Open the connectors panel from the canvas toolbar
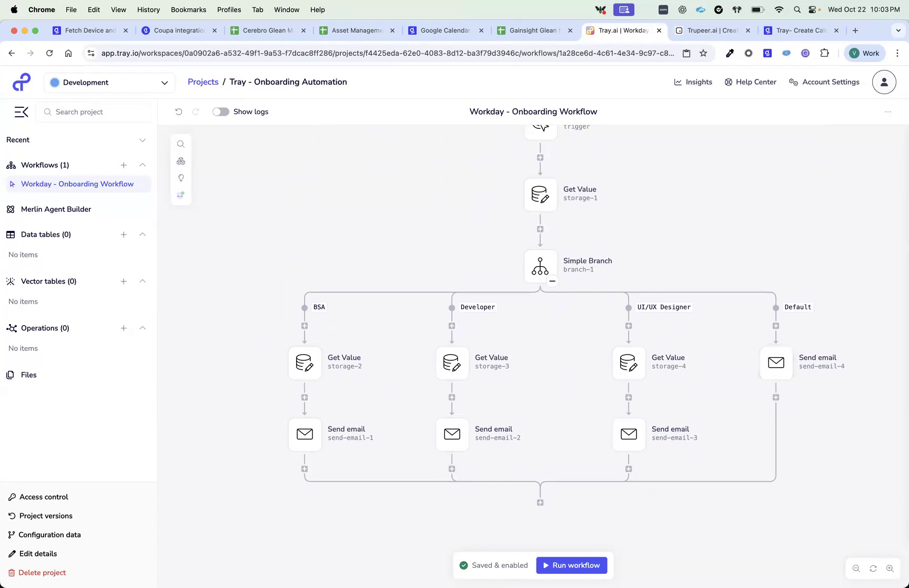Viewport: 909px width, 588px height. tap(181, 161)
